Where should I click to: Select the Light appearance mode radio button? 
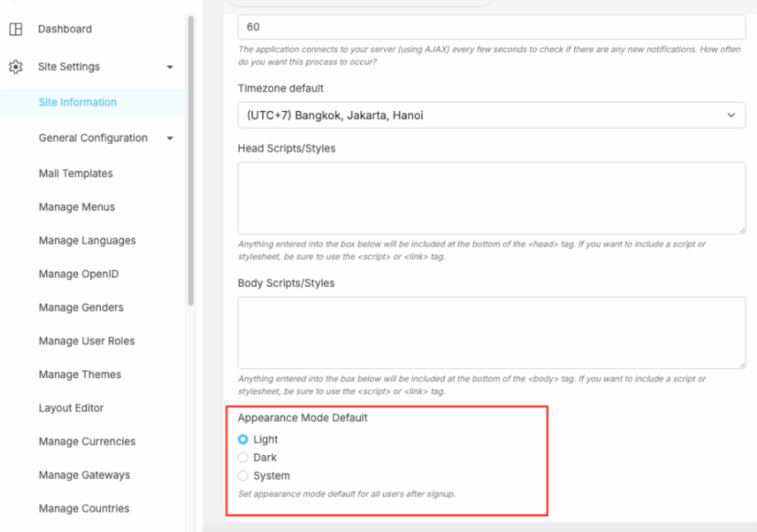(x=243, y=439)
